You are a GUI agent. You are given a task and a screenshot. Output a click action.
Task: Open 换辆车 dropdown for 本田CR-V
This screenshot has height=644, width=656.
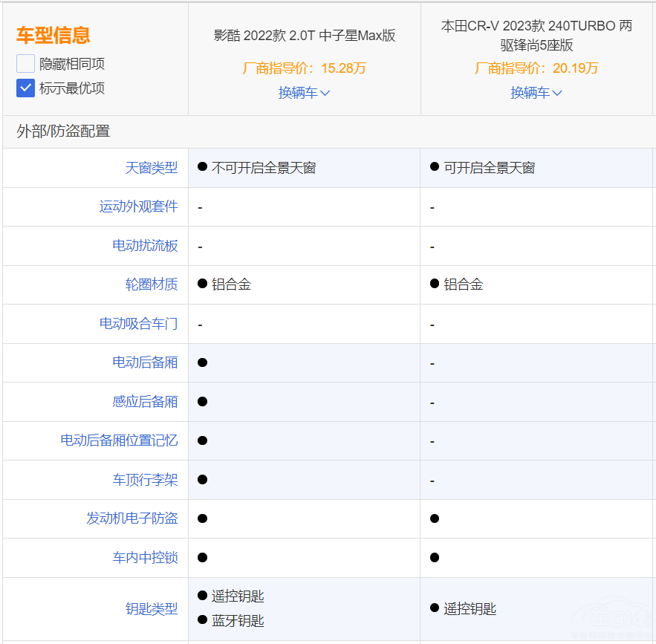coord(536,93)
